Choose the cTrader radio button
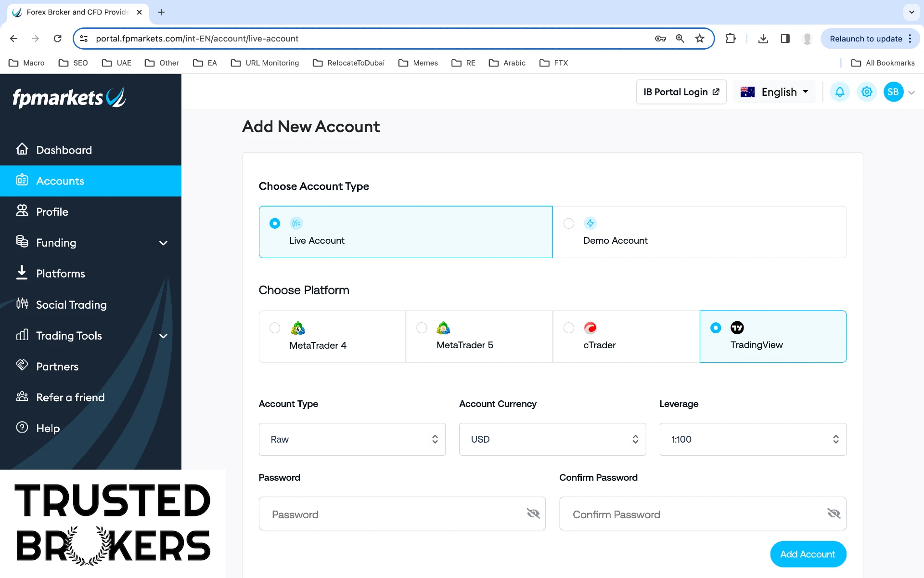The height and width of the screenshot is (578, 924). coord(569,328)
